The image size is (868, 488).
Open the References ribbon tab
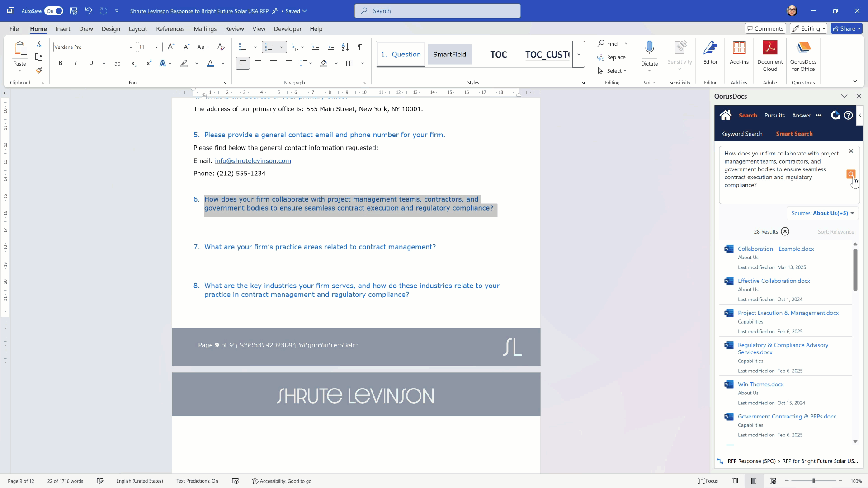click(x=170, y=29)
